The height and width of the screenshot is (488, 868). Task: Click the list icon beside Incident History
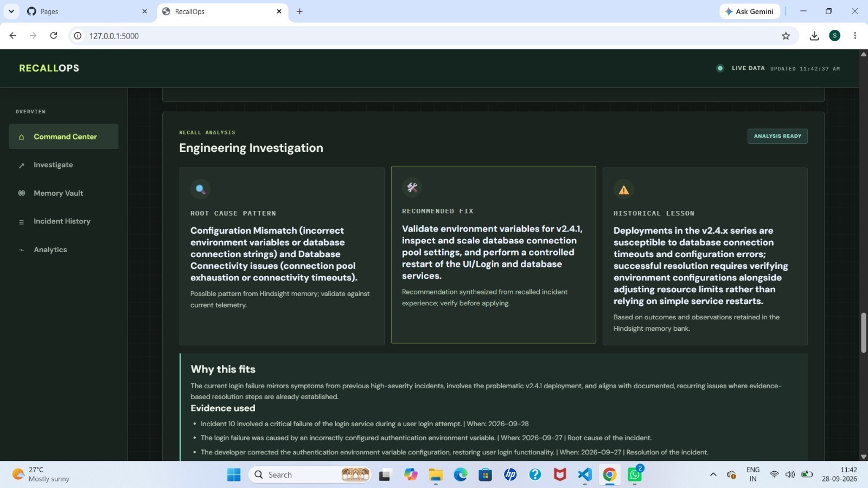[x=22, y=222]
